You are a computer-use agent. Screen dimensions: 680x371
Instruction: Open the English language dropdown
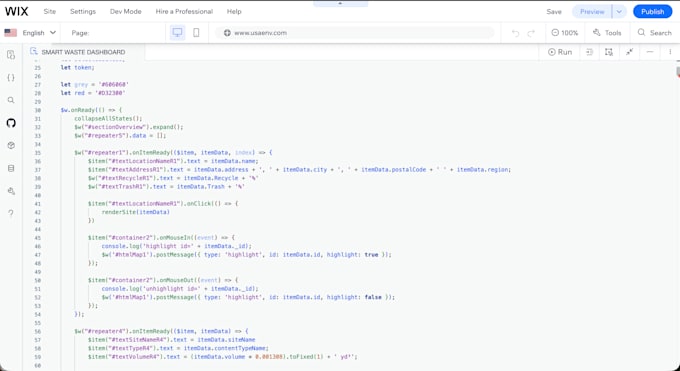tap(39, 33)
